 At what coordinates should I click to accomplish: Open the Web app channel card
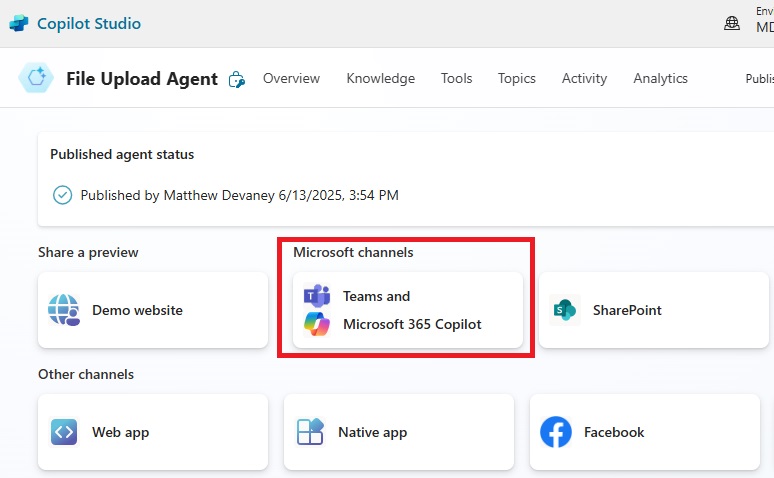click(x=153, y=432)
